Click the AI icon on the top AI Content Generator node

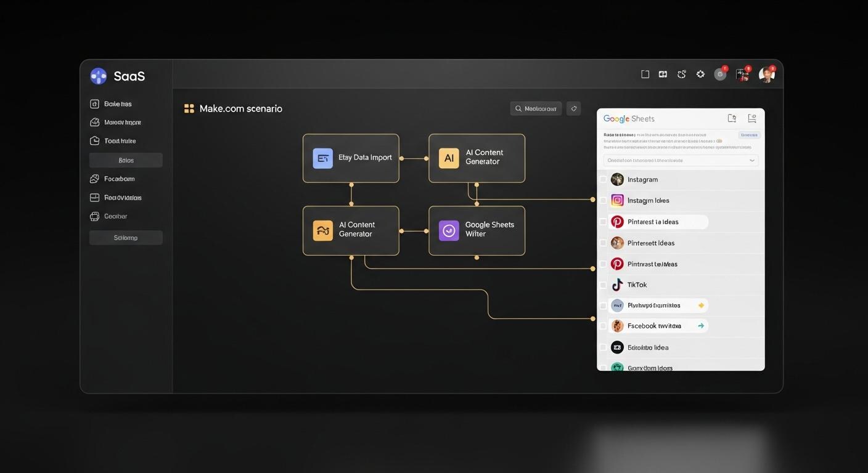(x=449, y=158)
